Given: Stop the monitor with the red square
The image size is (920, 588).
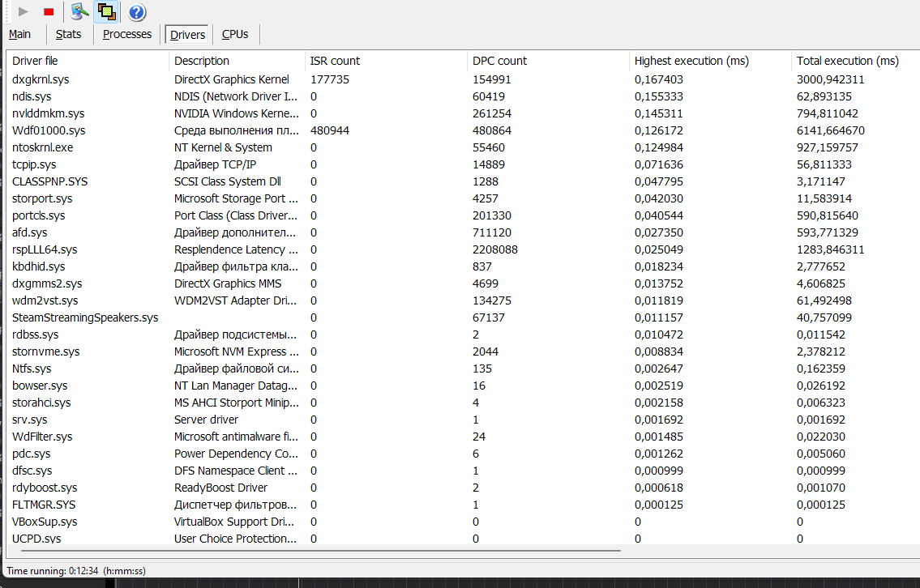Looking at the screenshot, I should (x=49, y=11).
